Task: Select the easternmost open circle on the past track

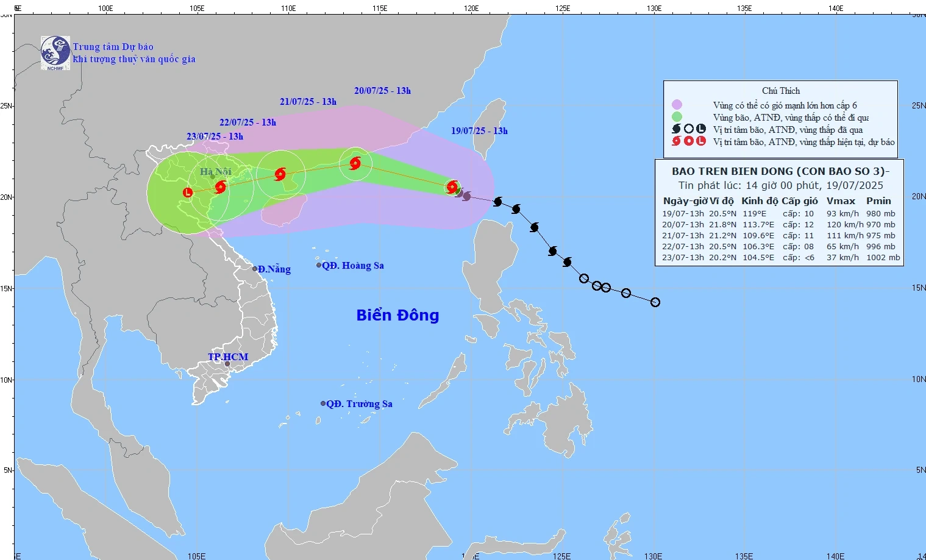Action: (655, 302)
